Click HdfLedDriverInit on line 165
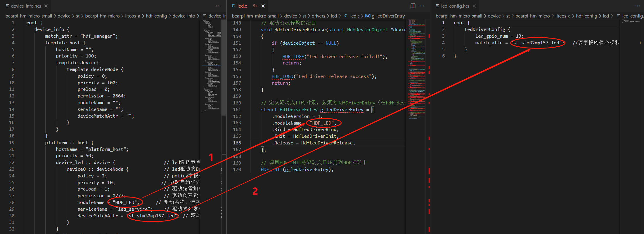 tap(315, 136)
